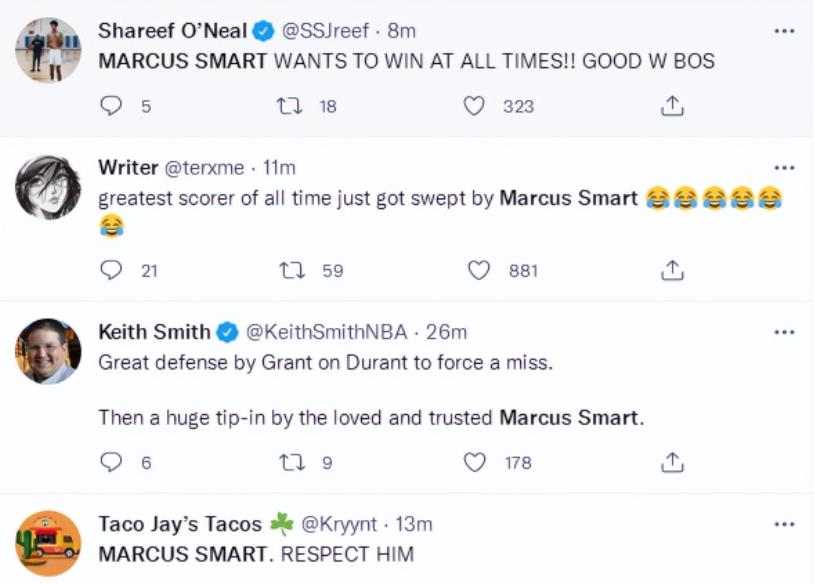Open the @KeithSmithNBA handle link

pos(329,331)
